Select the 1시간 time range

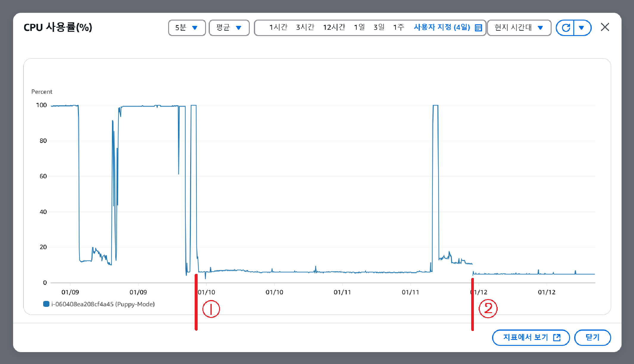(278, 27)
